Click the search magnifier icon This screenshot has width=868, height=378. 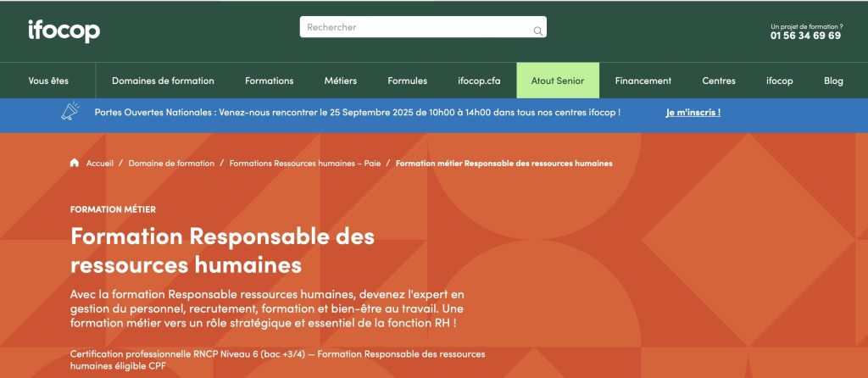click(x=537, y=31)
